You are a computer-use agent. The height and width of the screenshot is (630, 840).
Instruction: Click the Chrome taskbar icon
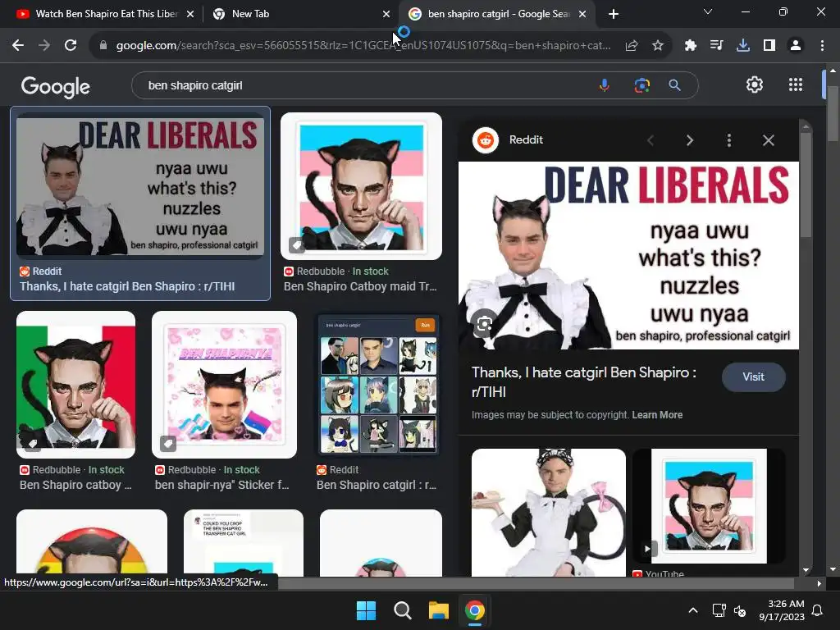[x=475, y=610]
